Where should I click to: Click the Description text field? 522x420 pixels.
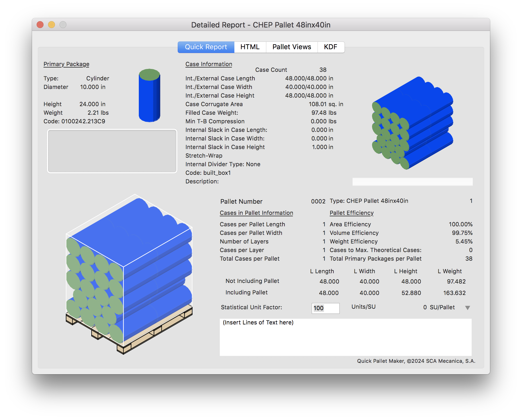(x=412, y=182)
